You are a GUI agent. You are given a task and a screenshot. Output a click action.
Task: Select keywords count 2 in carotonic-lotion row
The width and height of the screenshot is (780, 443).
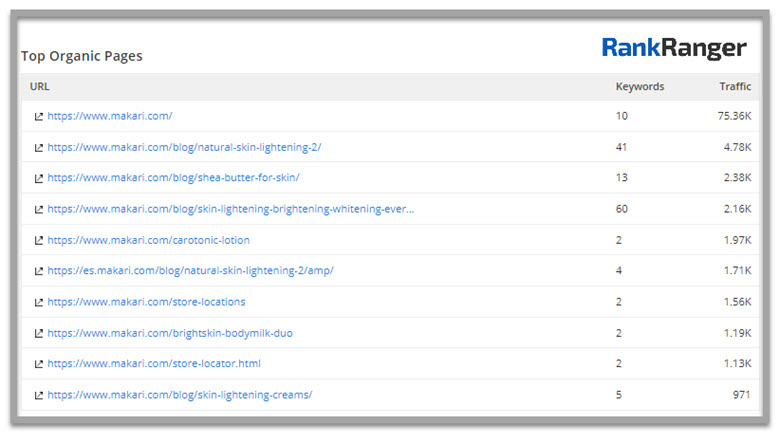pyautogui.click(x=619, y=240)
